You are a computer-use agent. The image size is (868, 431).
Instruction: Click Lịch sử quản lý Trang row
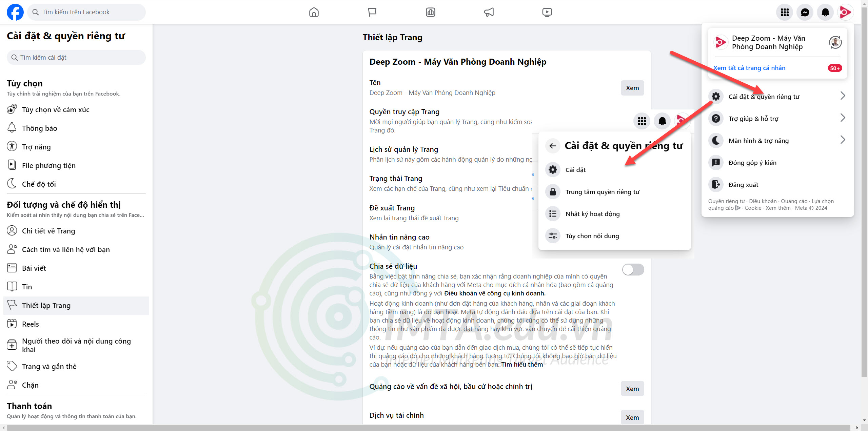pyautogui.click(x=451, y=154)
